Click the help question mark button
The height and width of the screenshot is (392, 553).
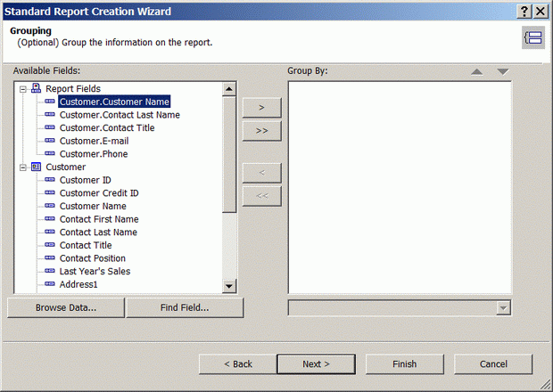[x=524, y=11]
